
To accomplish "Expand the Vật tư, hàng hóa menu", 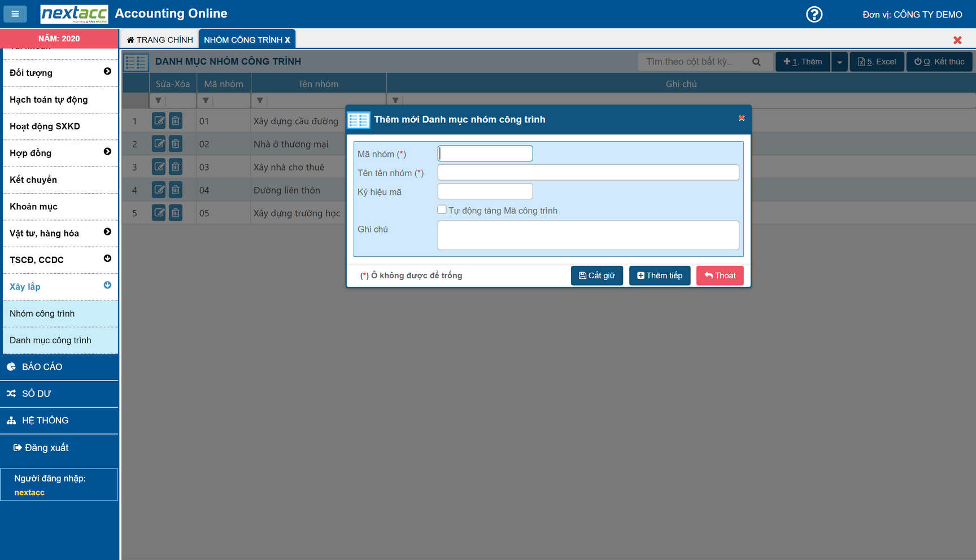I will [x=107, y=232].
